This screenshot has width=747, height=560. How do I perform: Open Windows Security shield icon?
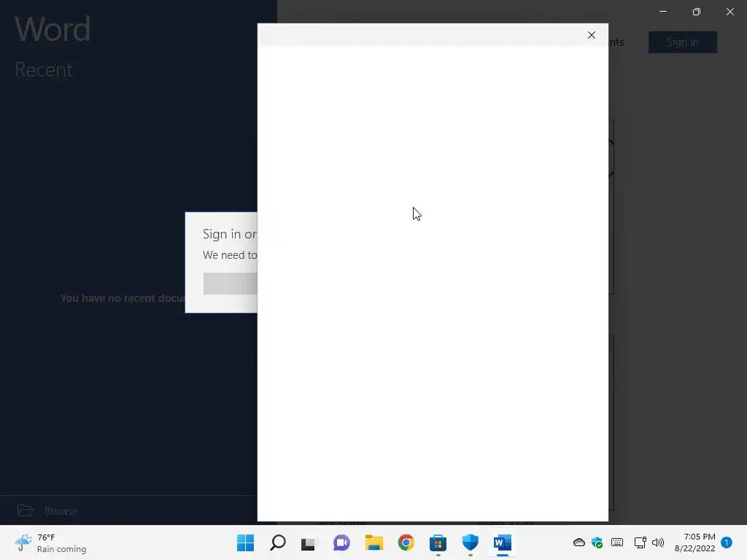(x=471, y=542)
